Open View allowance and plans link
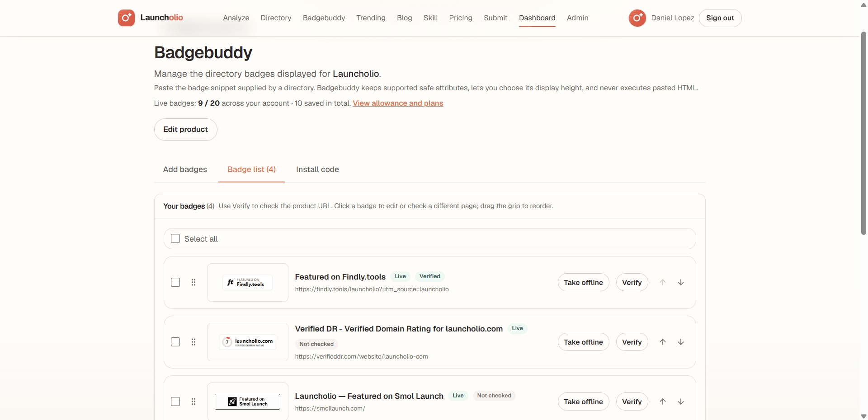 click(398, 103)
